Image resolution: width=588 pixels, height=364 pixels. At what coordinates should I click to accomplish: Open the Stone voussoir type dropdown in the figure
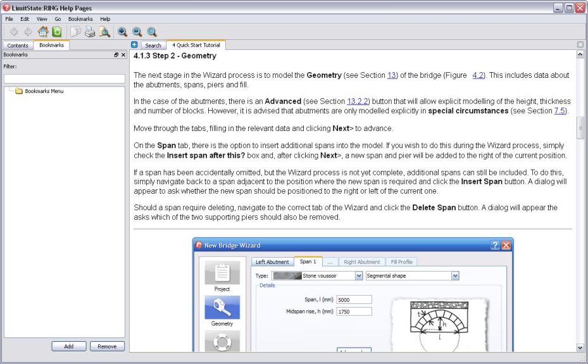[359, 276]
